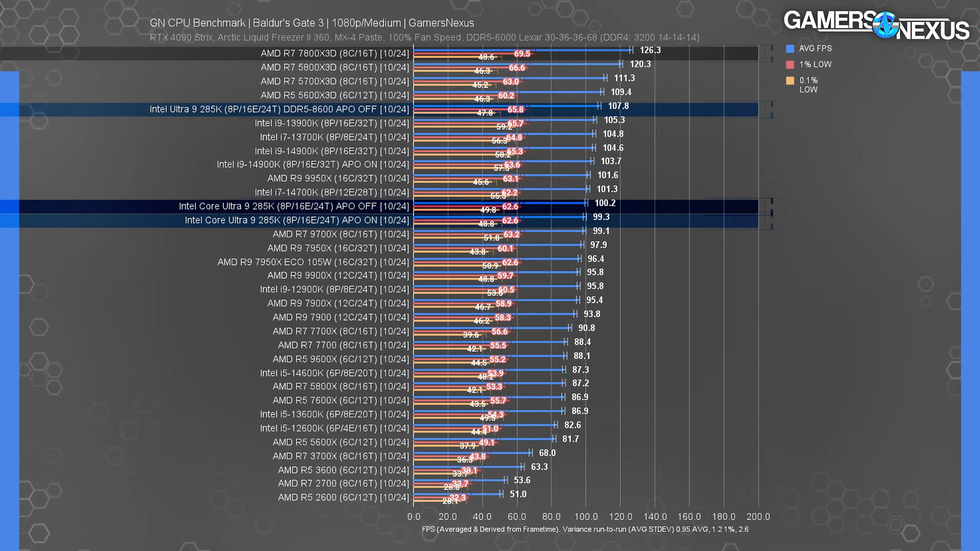The width and height of the screenshot is (980, 551).
Task: Select the AMD R7 3700X row label
Action: point(341,456)
